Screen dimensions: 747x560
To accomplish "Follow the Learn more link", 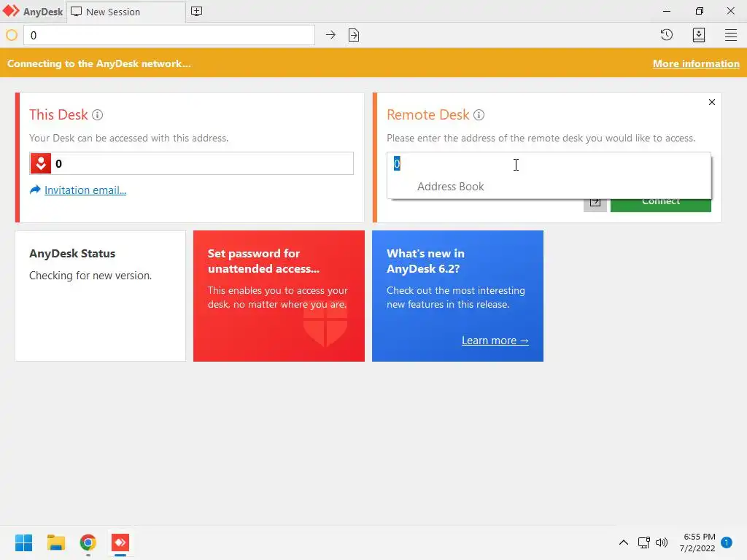I will pos(495,341).
